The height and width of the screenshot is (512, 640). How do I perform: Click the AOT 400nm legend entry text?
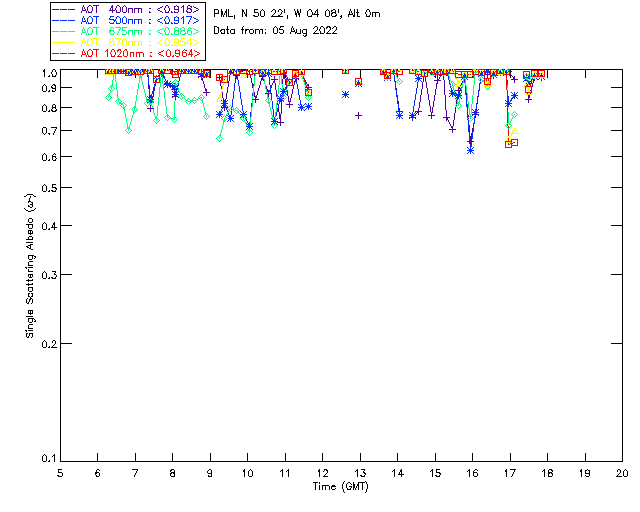(140, 9)
